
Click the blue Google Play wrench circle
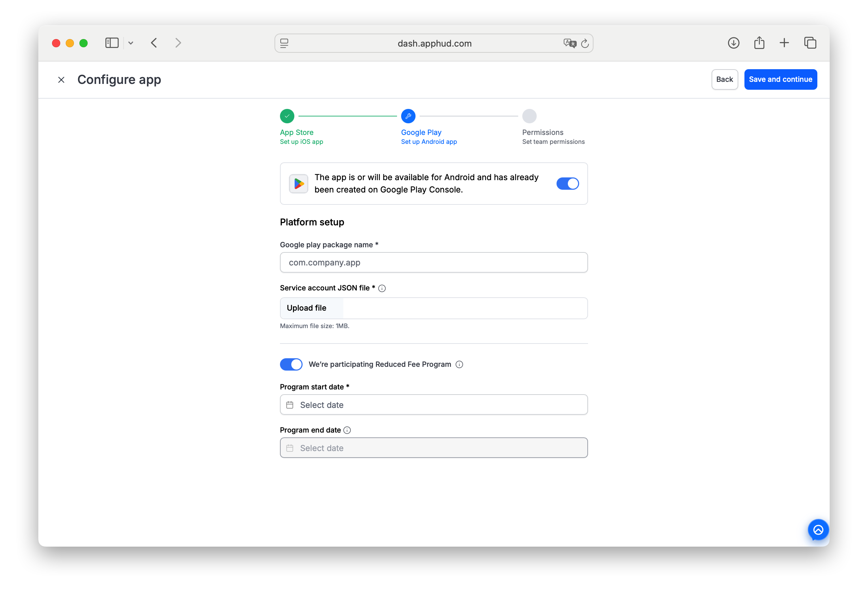pyautogui.click(x=408, y=116)
